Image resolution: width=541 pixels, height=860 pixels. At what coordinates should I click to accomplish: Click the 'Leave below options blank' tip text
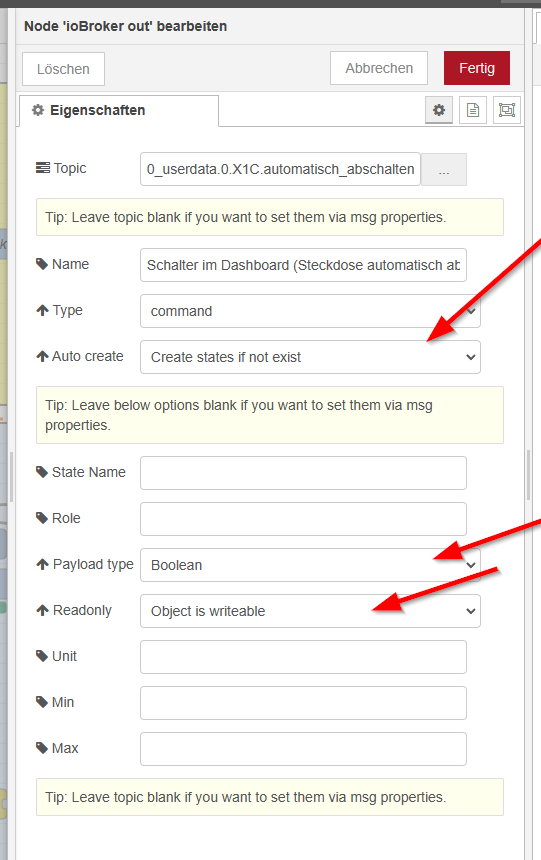point(239,415)
